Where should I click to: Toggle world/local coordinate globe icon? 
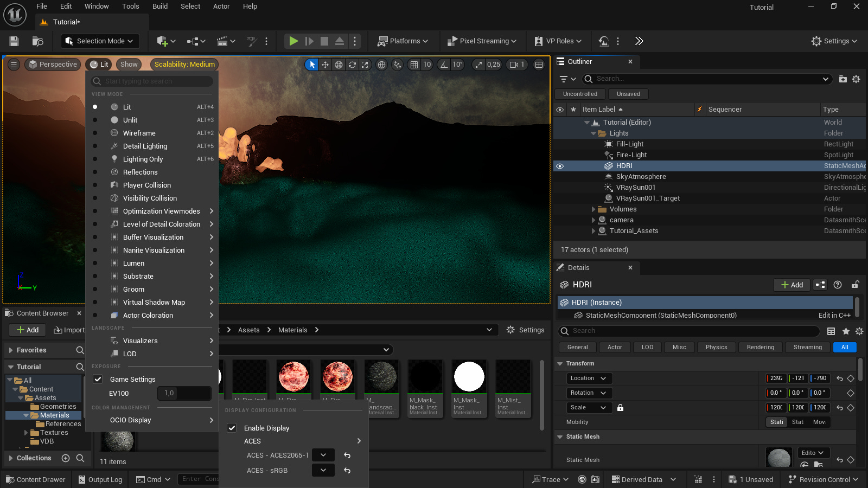[382, 65]
